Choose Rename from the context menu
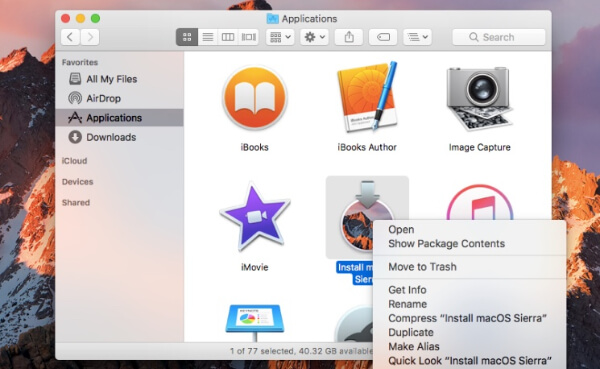Screen dimensions: 600x369 point(470,304)
